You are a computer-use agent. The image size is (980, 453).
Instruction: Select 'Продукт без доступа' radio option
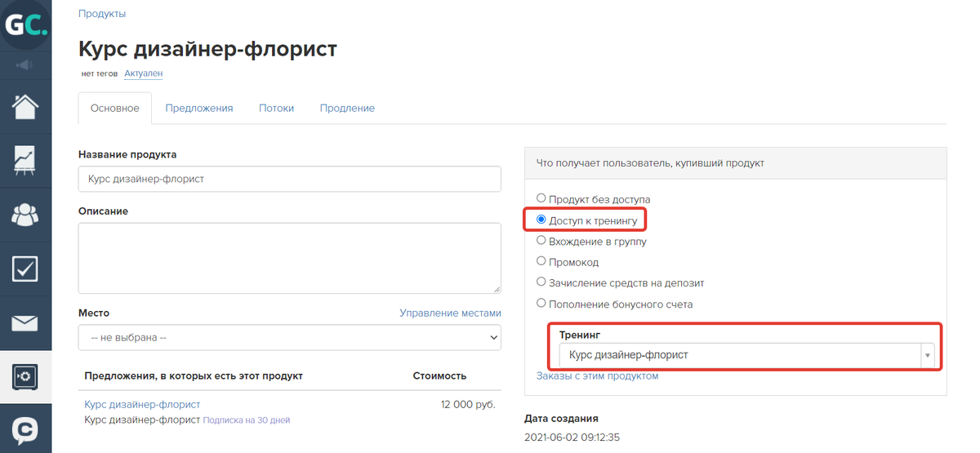[541, 198]
